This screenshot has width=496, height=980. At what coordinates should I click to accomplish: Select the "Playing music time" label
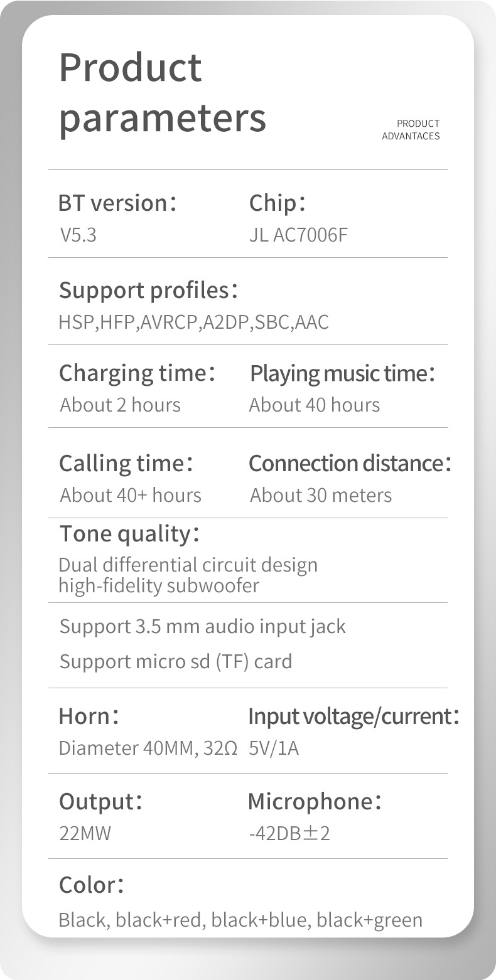point(342,373)
